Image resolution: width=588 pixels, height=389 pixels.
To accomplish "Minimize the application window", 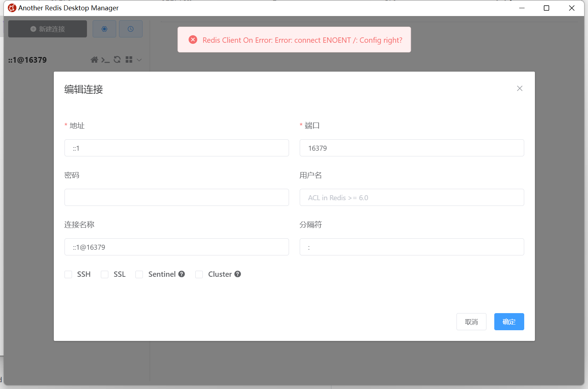I will point(522,8).
